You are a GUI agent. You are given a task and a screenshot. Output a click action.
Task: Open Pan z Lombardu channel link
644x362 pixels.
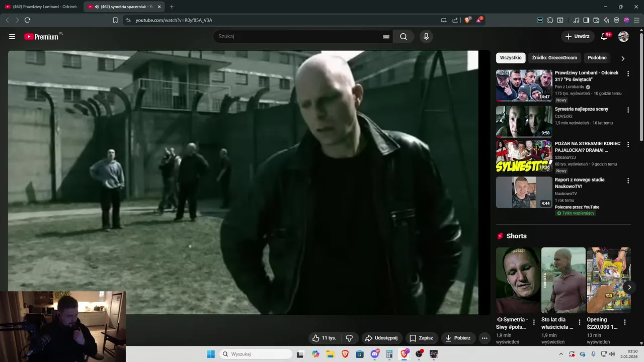tap(570, 86)
